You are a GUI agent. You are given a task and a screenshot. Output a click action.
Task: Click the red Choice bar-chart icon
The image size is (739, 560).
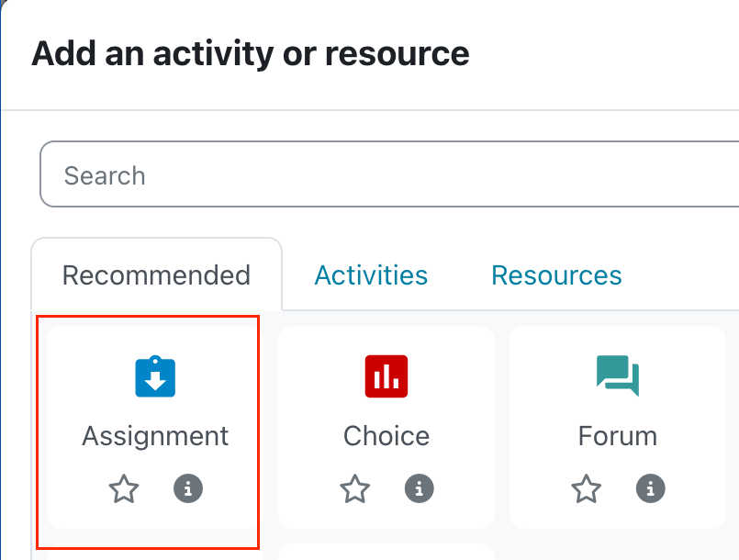386,376
